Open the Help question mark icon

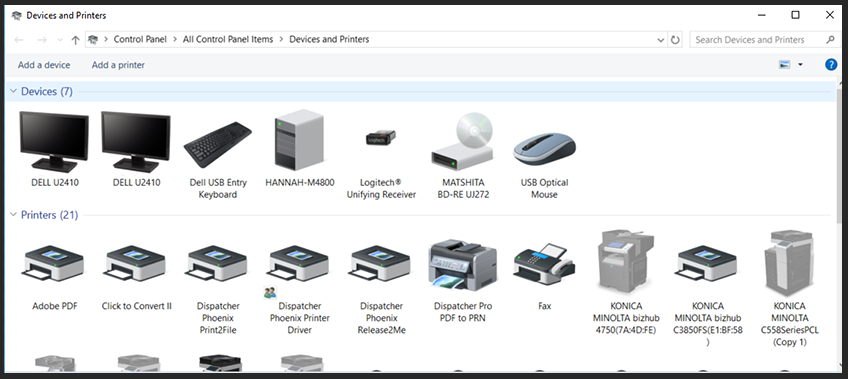(831, 65)
